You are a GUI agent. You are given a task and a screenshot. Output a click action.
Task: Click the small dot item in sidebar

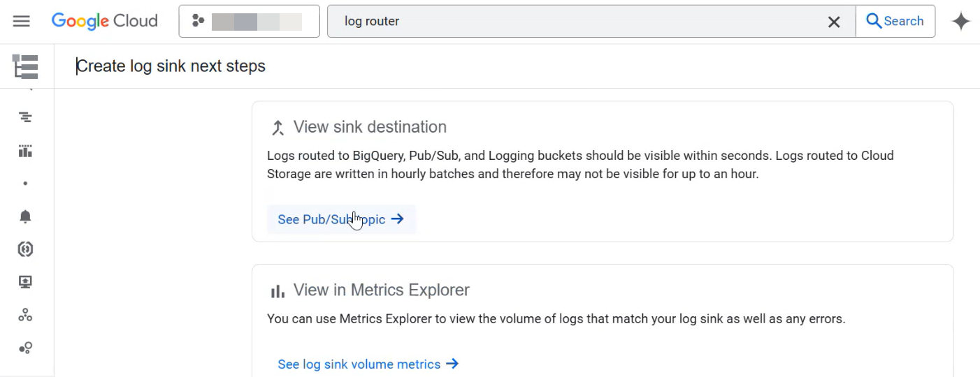pyautogui.click(x=25, y=184)
